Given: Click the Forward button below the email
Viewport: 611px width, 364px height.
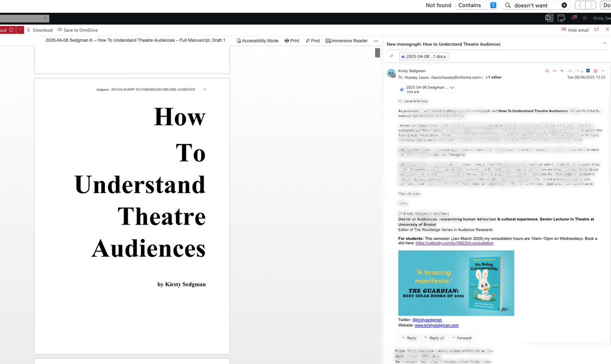Looking at the screenshot, I should point(461,338).
